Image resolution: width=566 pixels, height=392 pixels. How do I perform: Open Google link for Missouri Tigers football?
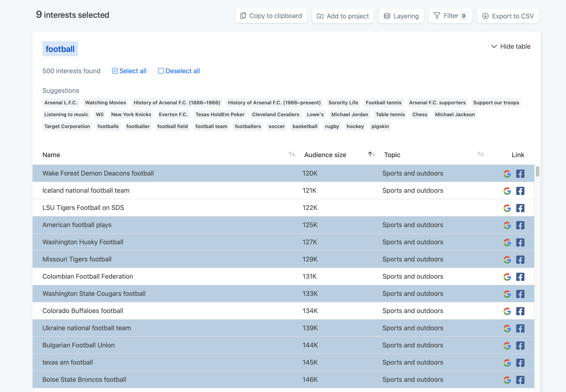click(x=507, y=260)
